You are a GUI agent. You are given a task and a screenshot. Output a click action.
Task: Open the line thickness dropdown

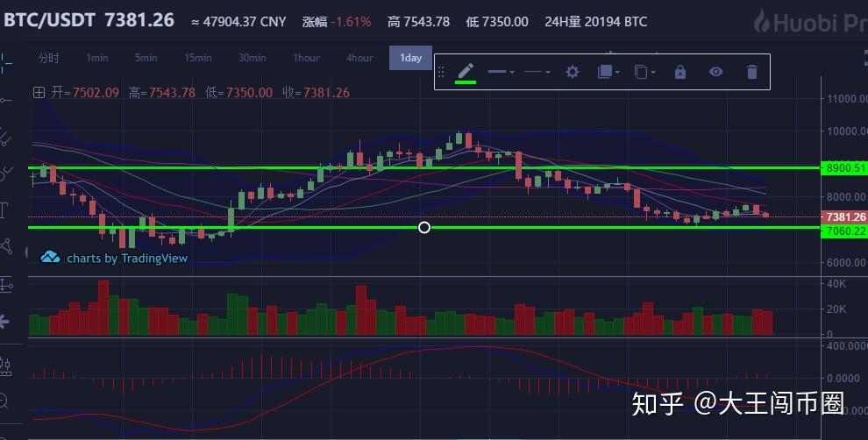coord(501,72)
